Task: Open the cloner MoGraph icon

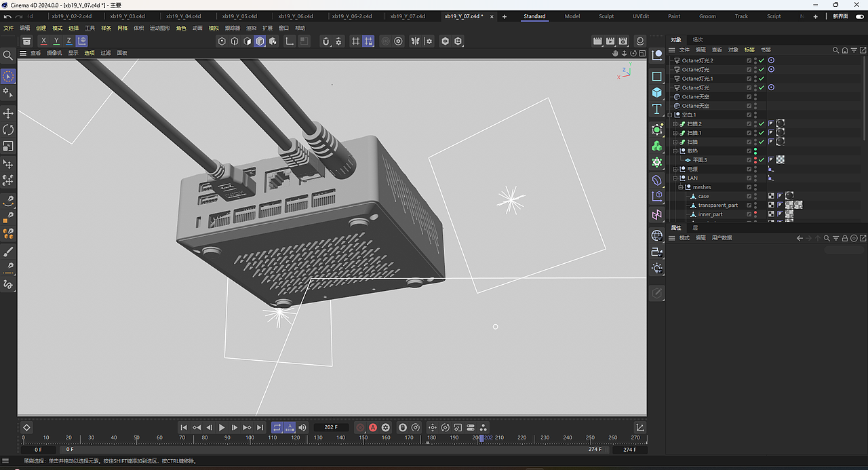Action: [x=656, y=146]
